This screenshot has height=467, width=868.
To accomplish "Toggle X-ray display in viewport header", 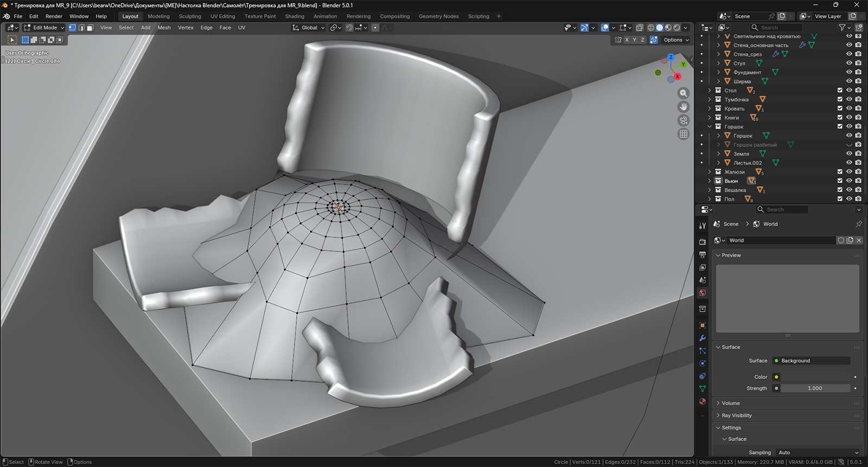I will click(x=640, y=28).
